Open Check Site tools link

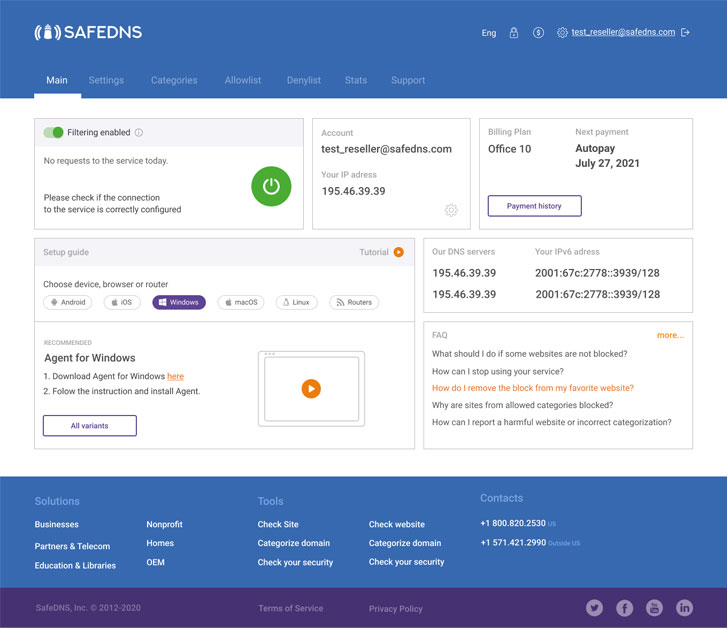(x=278, y=524)
